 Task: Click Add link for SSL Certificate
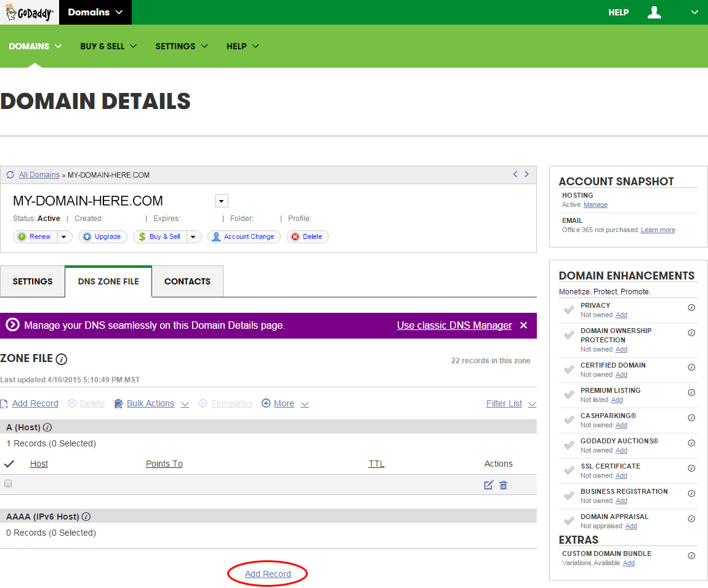621,475
